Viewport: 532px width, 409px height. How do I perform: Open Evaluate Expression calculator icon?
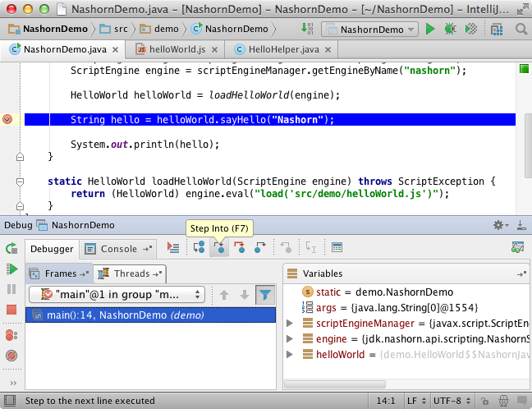click(x=337, y=247)
